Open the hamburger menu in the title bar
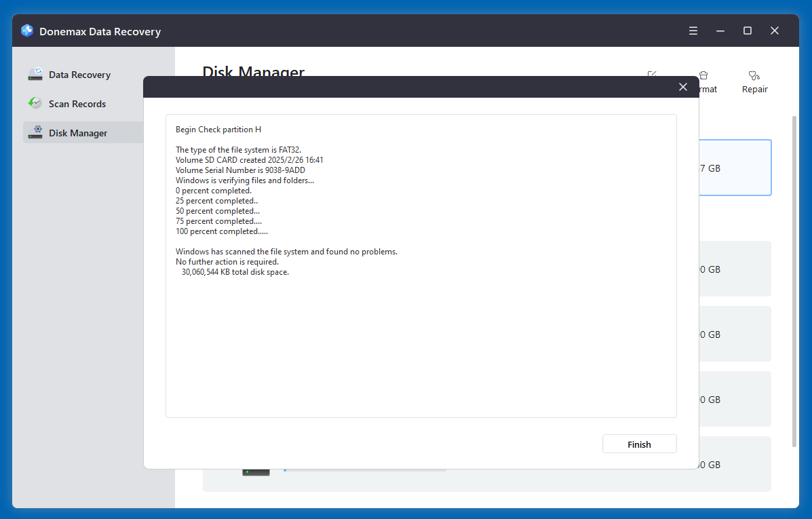The image size is (812, 519). (x=693, y=31)
